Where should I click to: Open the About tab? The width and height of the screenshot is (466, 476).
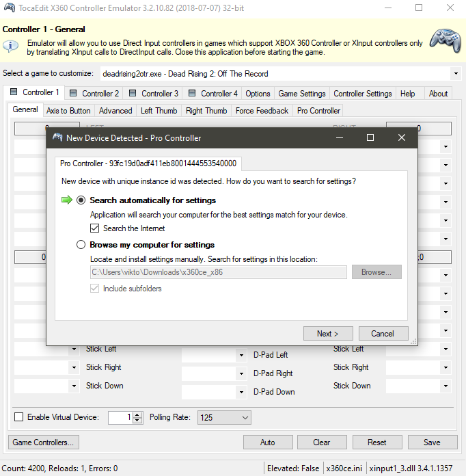click(x=438, y=93)
